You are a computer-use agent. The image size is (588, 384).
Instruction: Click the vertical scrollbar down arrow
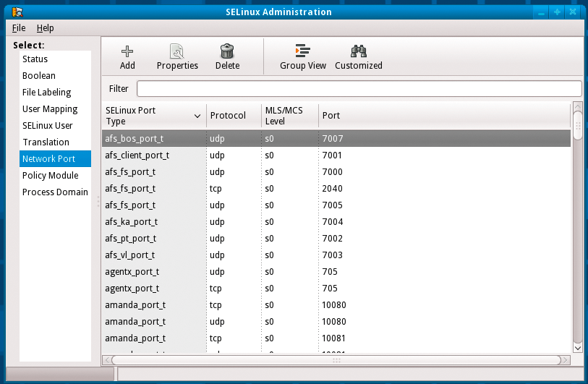(x=578, y=348)
